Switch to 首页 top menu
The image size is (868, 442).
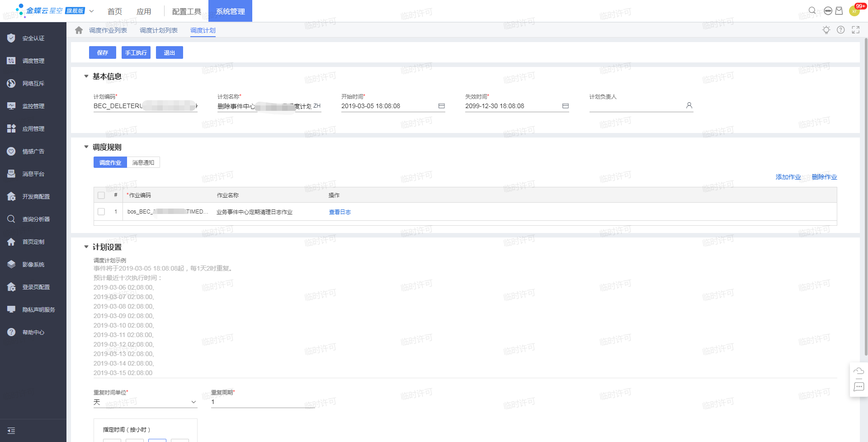click(115, 11)
